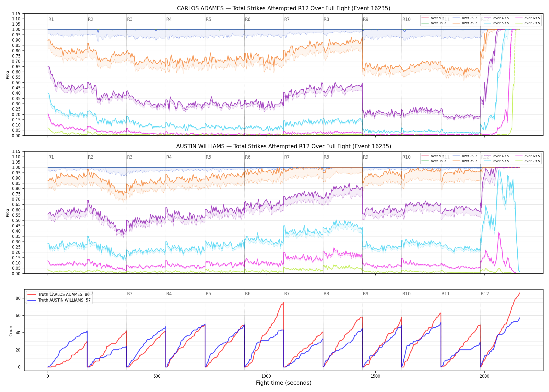Click the R3 round label in Austin Williams chart

130,157
